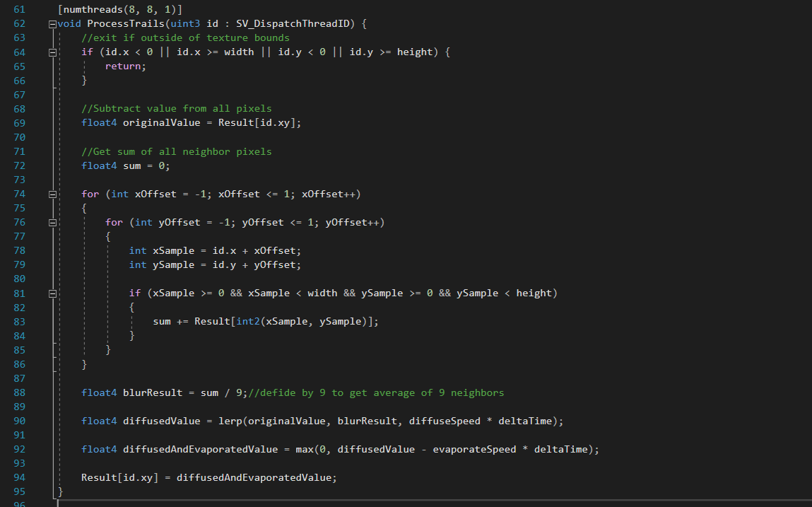Click the return keyword
Image resolution: width=812 pixels, height=507 pixels.
click(x=125, y=66)
